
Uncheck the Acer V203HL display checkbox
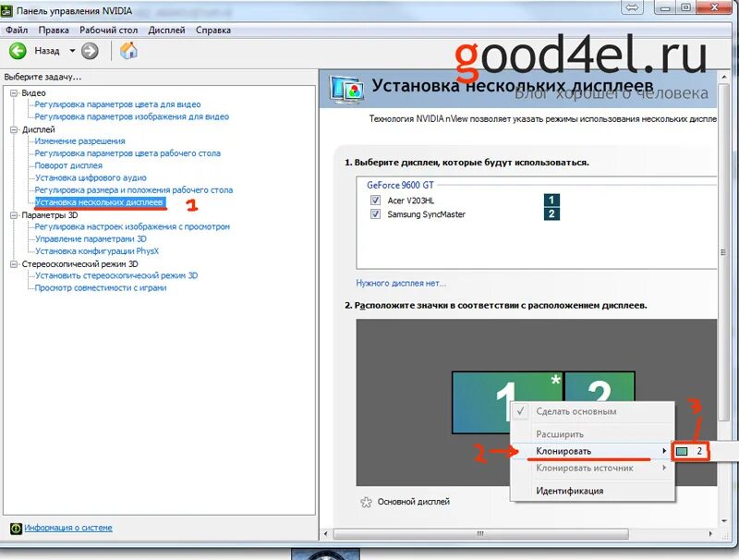375,201
